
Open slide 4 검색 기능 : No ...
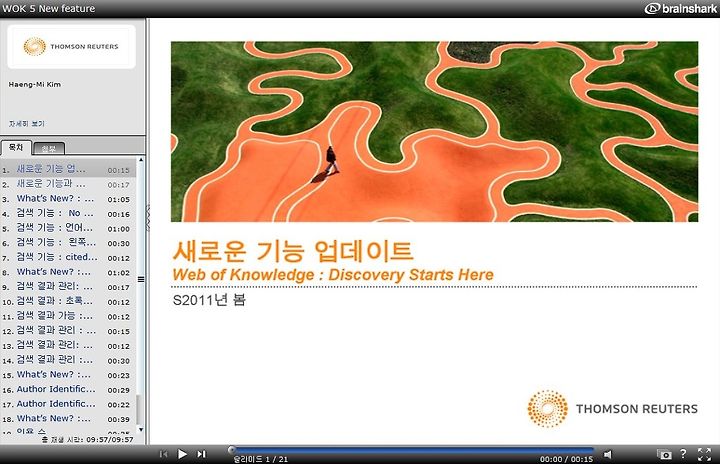[x=68, y=214]
